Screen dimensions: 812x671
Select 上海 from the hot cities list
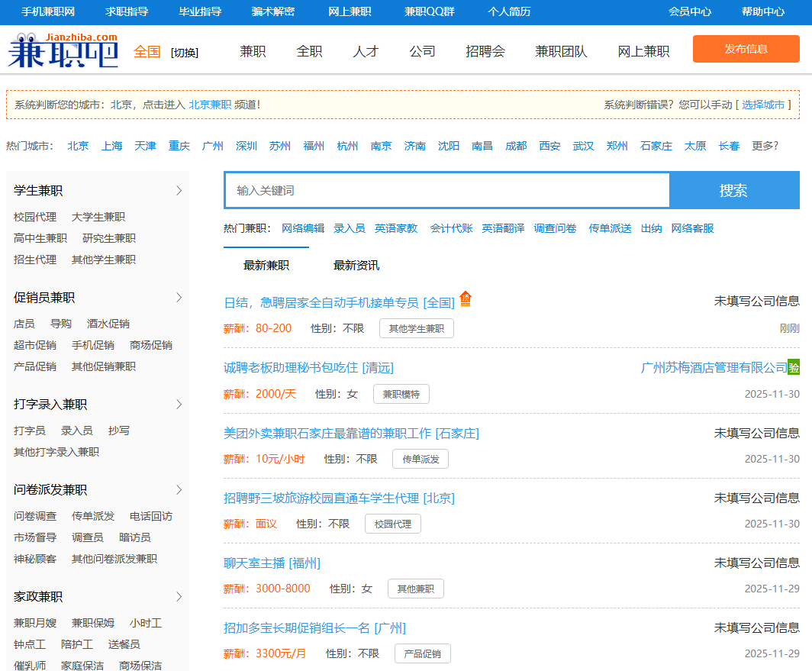pyautogui.click(x=111, y=146)
